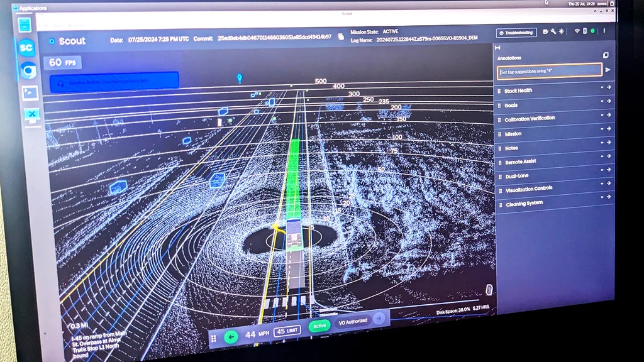Expand the Stack Health dropdown caret

pyautogui.click(x=602, y=87)
